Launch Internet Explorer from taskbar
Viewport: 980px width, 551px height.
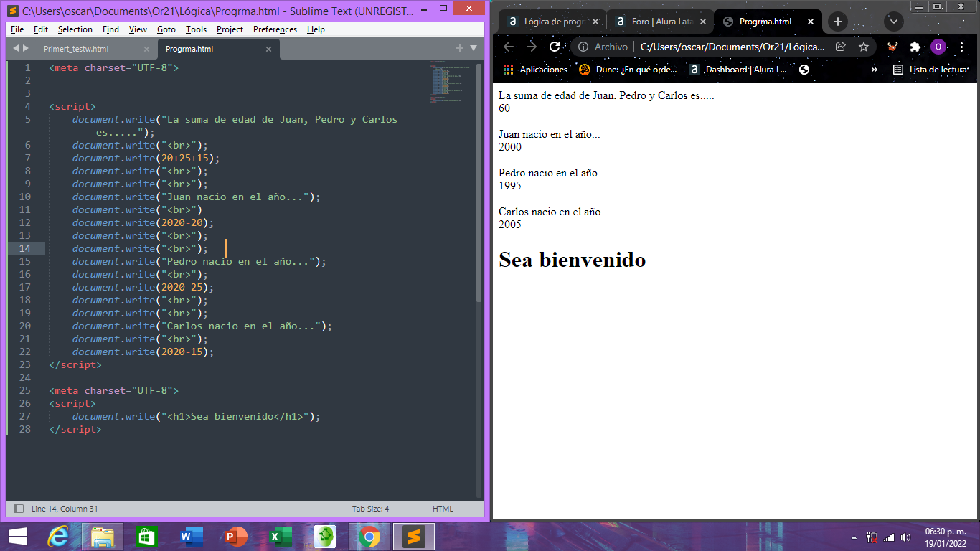(59, 537)
